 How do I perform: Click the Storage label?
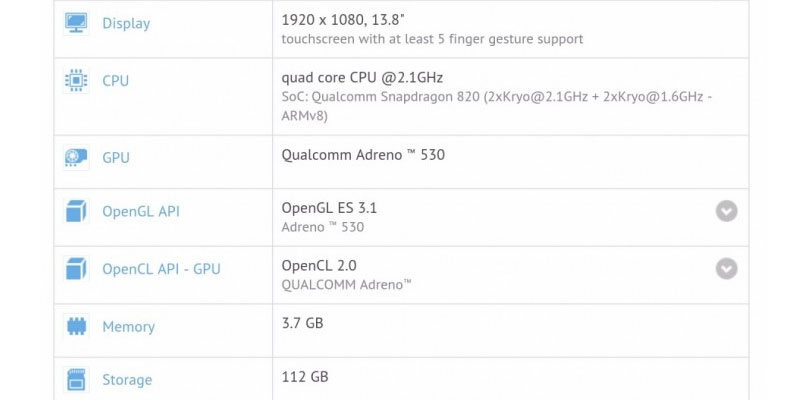(x=127, y=380)
